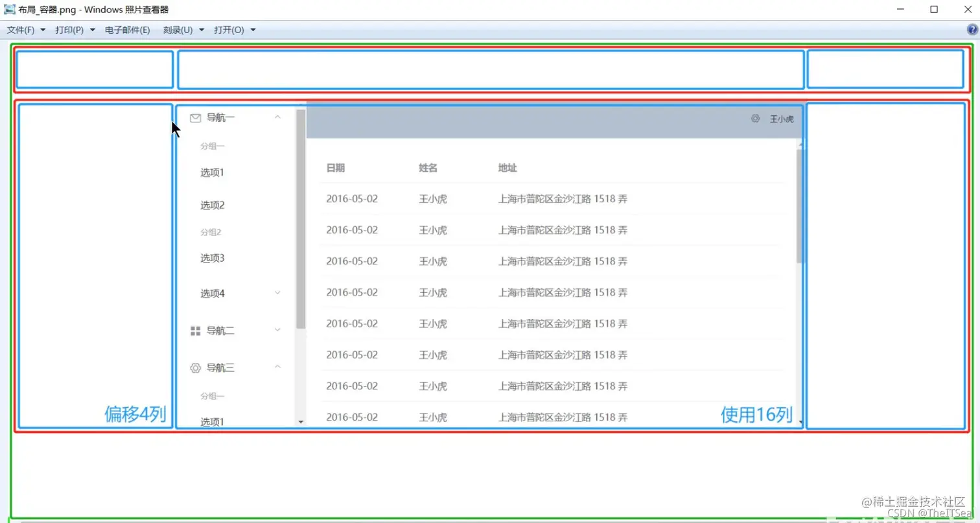
Task: Open the 刻录(U) menu
Action: 176,29
